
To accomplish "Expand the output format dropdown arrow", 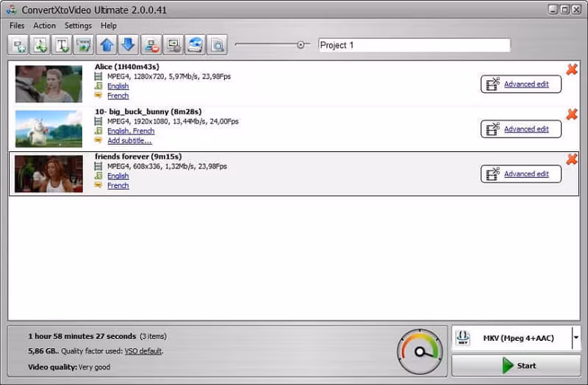I will 576,338.
